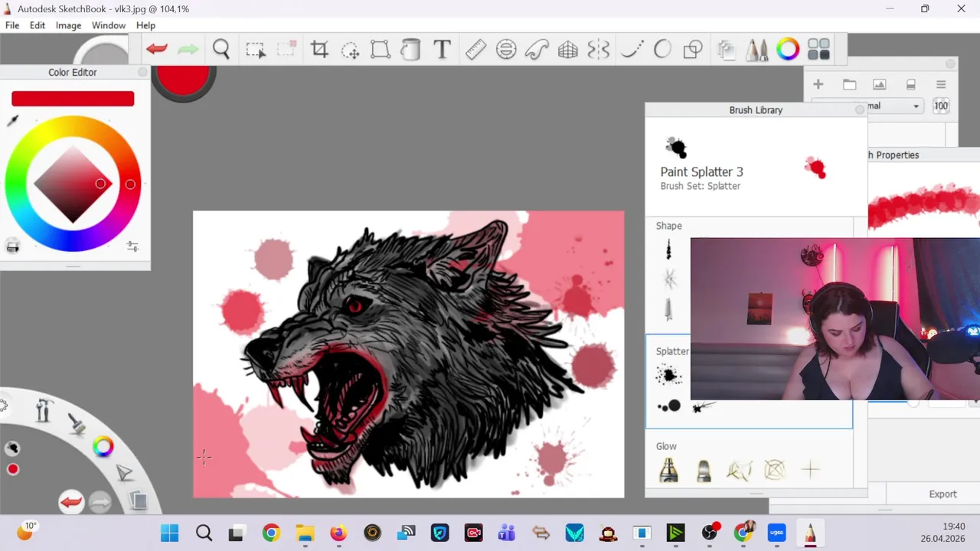Click the transparent color icon in Color Editor

click(x=12, y=246)
